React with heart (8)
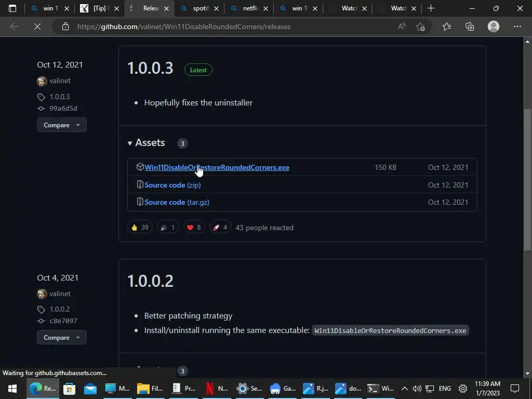 194,228
